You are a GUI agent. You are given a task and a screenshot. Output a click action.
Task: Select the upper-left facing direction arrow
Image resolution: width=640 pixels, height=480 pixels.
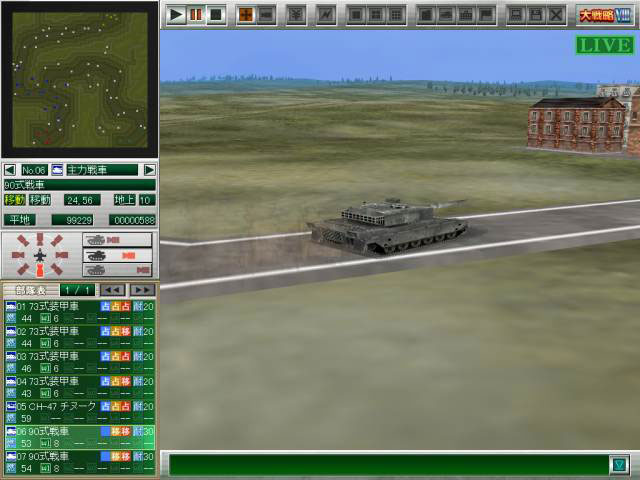pos(23,240)
